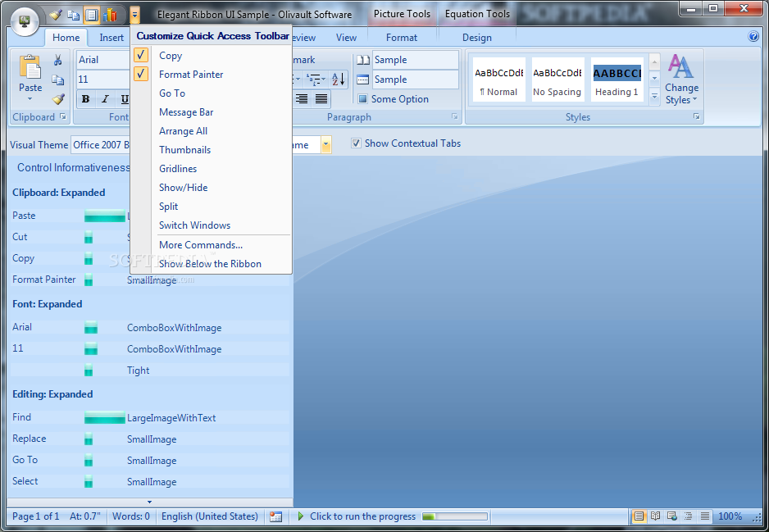Click the large Paste clipboard icon
This screenshot has width=769, height=532.
pyautogui.click(x=30, y=67)
